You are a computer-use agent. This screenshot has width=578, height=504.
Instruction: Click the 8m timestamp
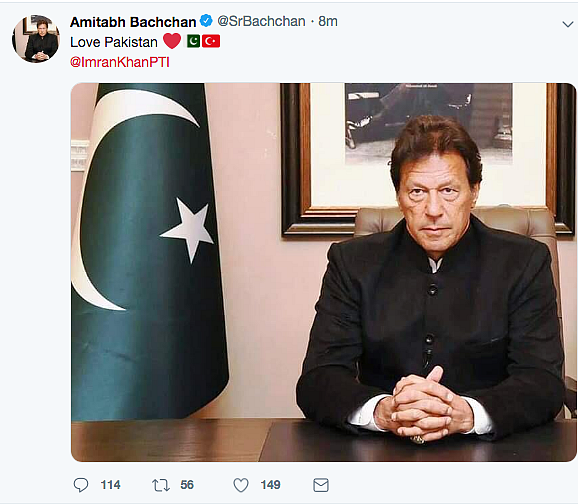point(328,21)
